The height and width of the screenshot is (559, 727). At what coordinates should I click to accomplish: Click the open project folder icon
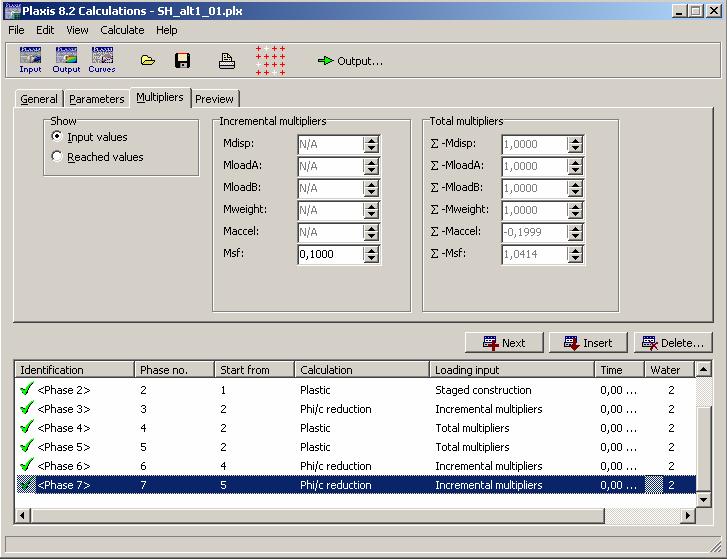148,60
